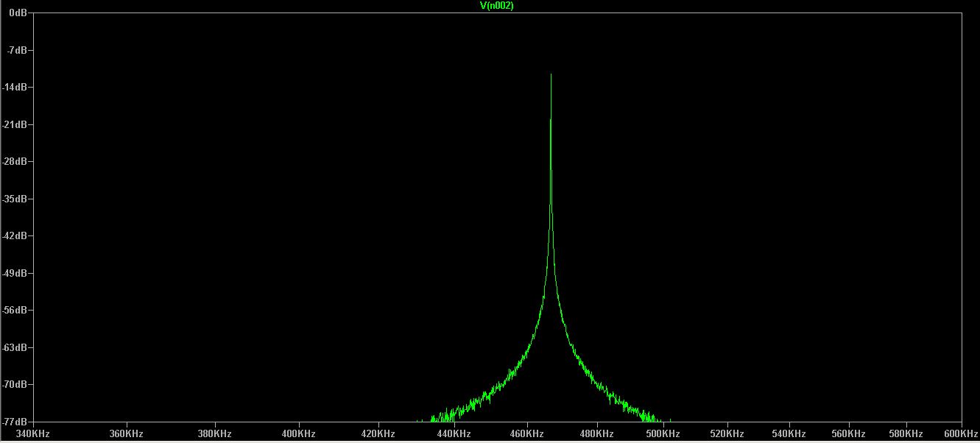This screenshot has height=443, width=980.
Task: Click the -42dB axis label
Action: point(15,235)
